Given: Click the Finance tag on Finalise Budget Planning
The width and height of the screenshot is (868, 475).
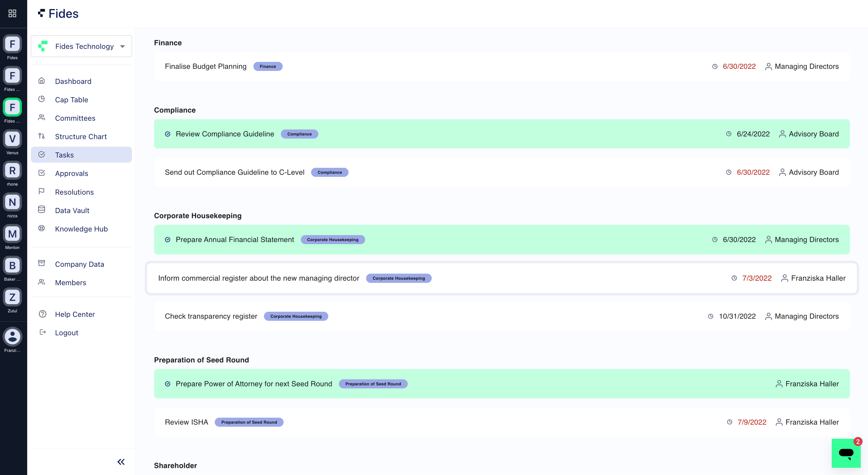Looking at the screenshot, I should [268, 66].
